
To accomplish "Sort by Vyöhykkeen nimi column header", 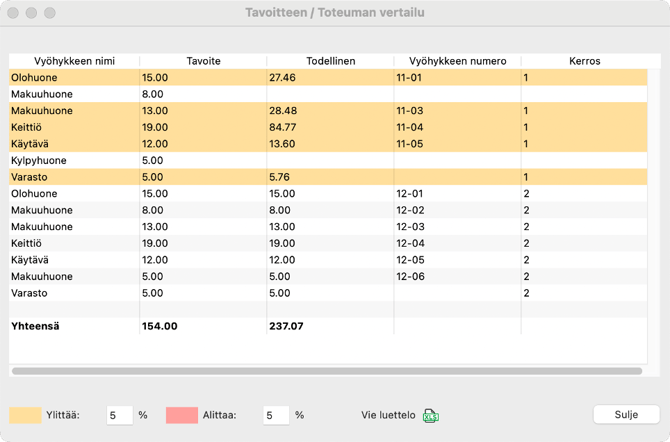I will [x=74, y=61].
